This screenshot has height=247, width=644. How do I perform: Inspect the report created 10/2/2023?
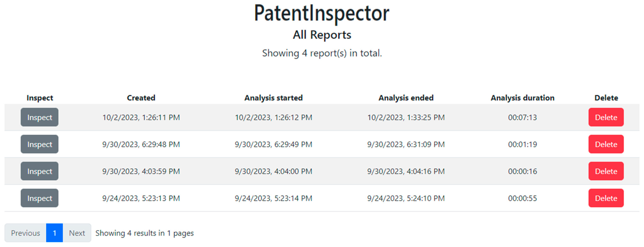[x=39, y=117]
